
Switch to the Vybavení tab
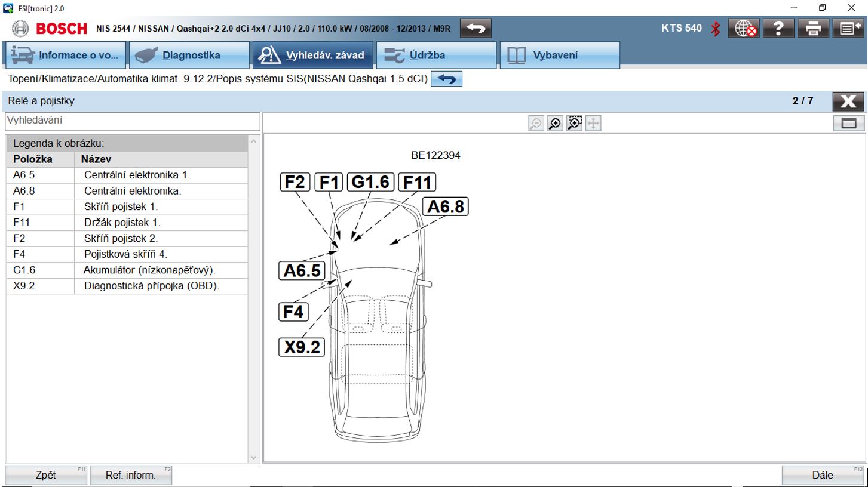point(560,56)
